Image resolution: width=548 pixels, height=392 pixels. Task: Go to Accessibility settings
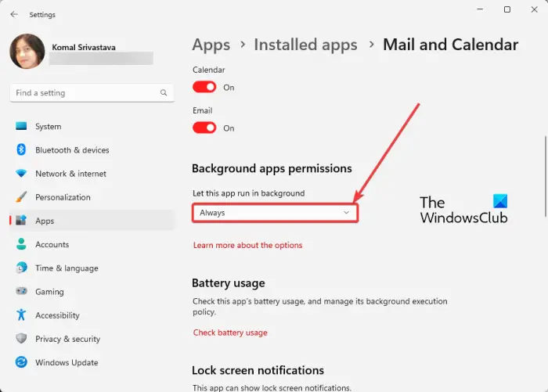pos(92,315)
